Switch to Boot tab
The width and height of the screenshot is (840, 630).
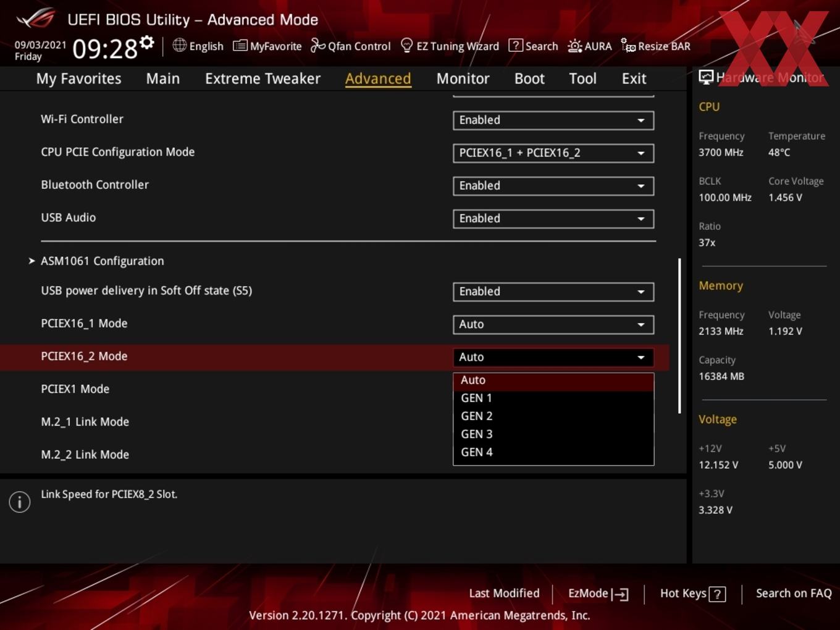tap(529, 78)
